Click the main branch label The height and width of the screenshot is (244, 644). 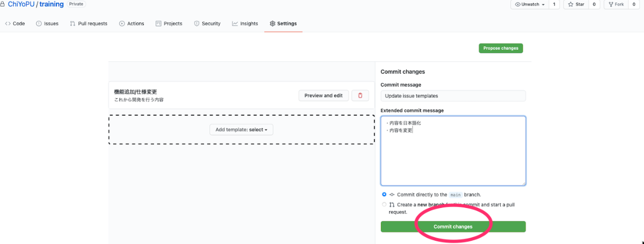click(455, 195)
